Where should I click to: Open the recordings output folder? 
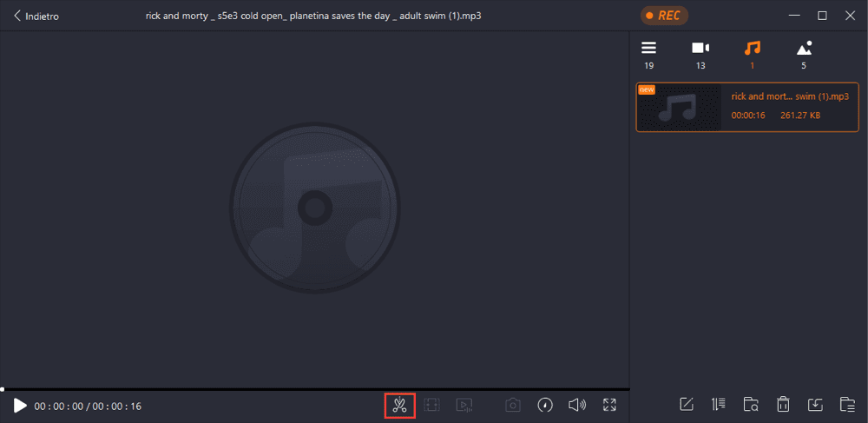point(847,405)
